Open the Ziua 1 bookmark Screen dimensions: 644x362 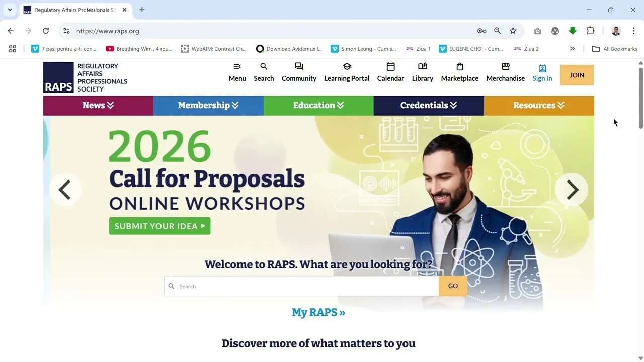418,49
